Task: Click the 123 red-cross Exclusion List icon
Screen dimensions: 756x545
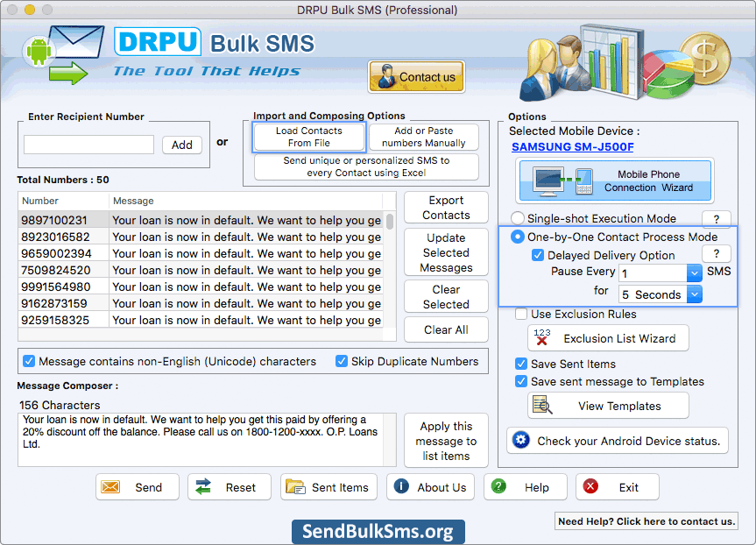Action: coord(542,337)
